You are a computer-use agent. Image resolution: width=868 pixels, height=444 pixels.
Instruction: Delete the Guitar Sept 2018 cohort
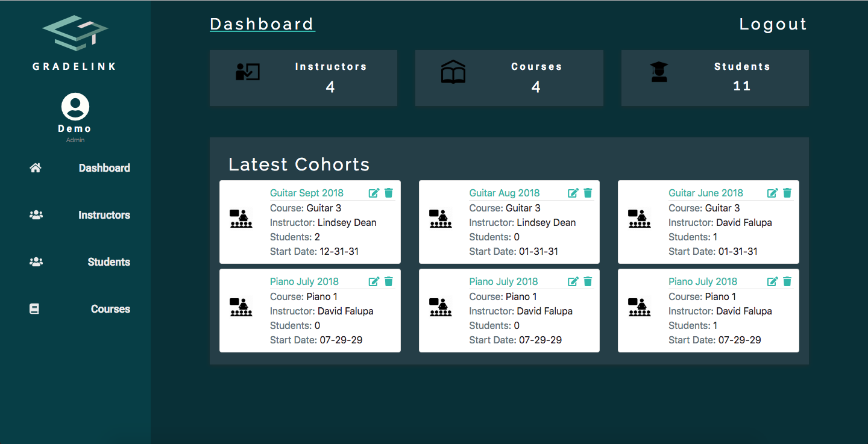click(389, 193)
